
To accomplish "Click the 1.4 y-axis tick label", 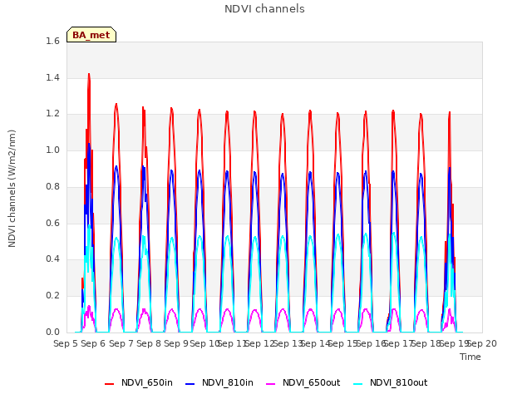I will click(53, 77).
